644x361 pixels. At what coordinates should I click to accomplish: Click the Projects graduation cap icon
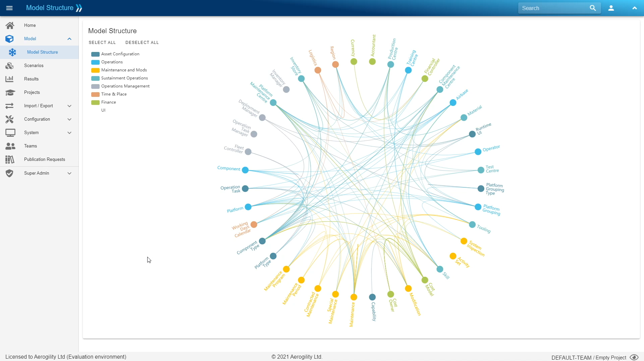click(10, 93)
